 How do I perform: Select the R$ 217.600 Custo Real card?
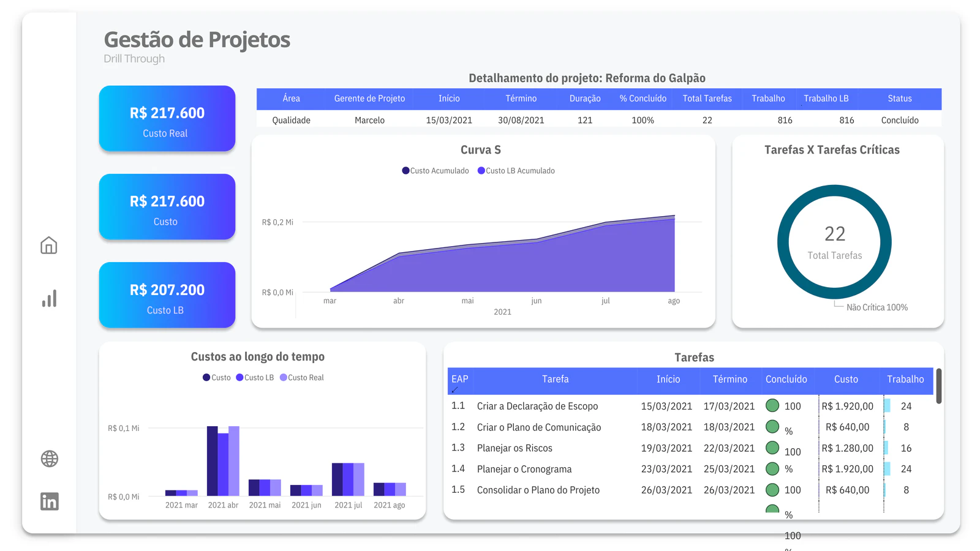click(x=167, y=118)
